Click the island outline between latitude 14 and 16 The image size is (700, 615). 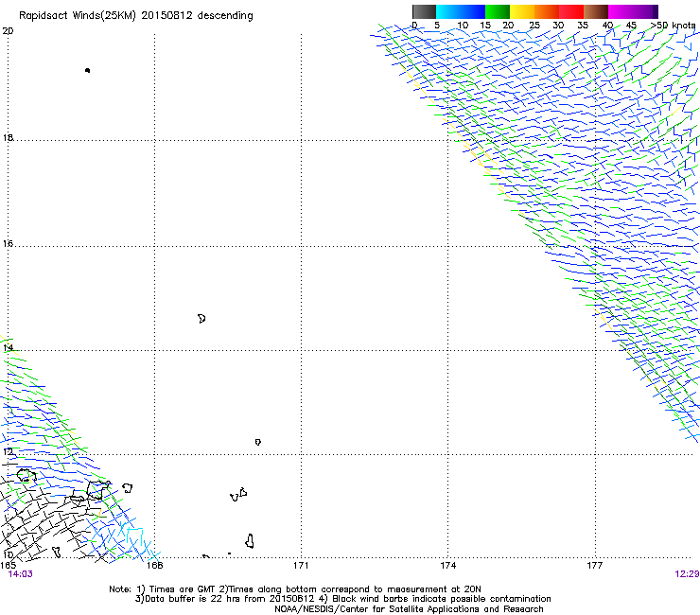(201, 319)
